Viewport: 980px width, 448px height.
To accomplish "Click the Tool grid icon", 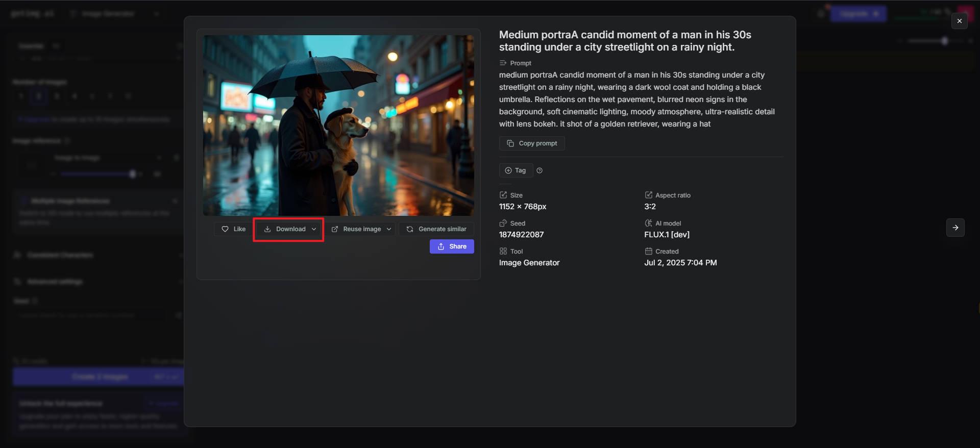I will (x=503, y=251).
